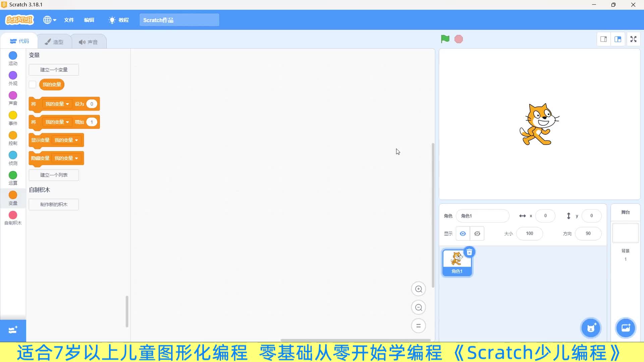This screenshot has height=362, width=644.
Task: Reset workspace zoom to default
Action: point(418,326)
